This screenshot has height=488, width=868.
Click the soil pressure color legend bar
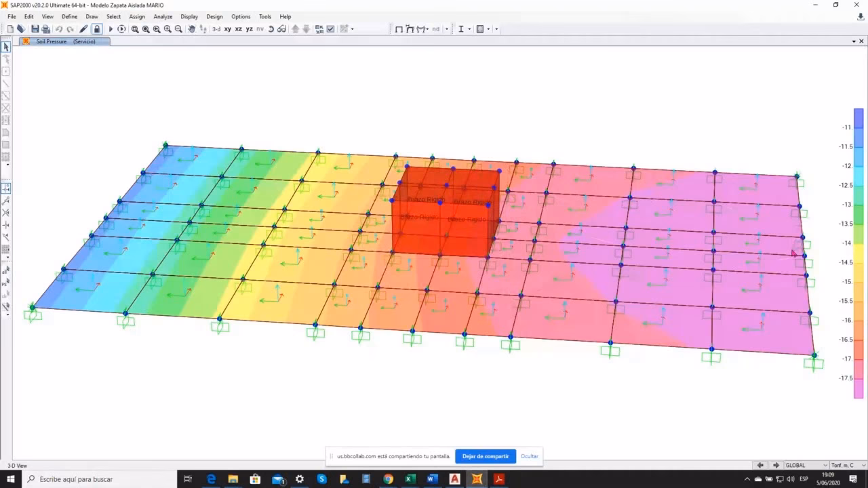859,253
